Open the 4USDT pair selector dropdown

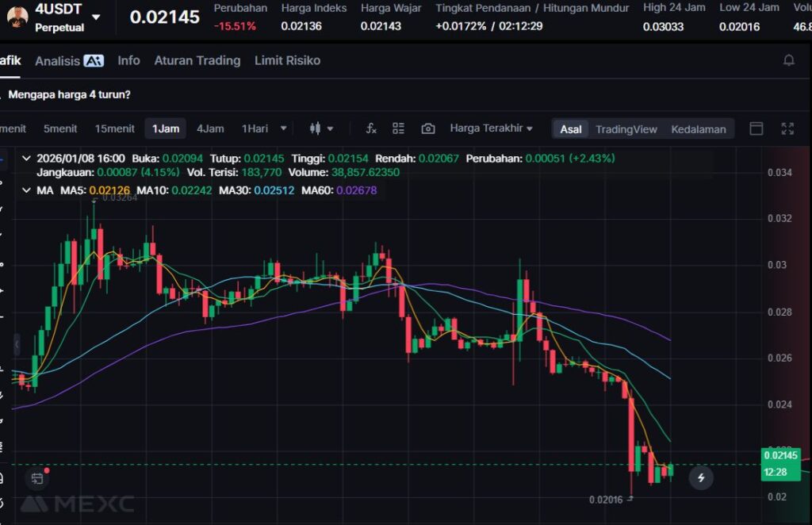[96, 17]
